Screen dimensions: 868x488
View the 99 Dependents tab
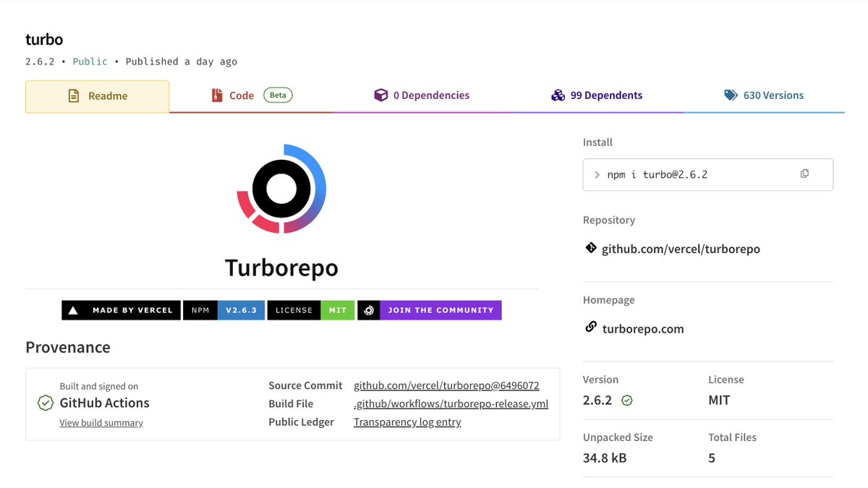pos(597,95)
